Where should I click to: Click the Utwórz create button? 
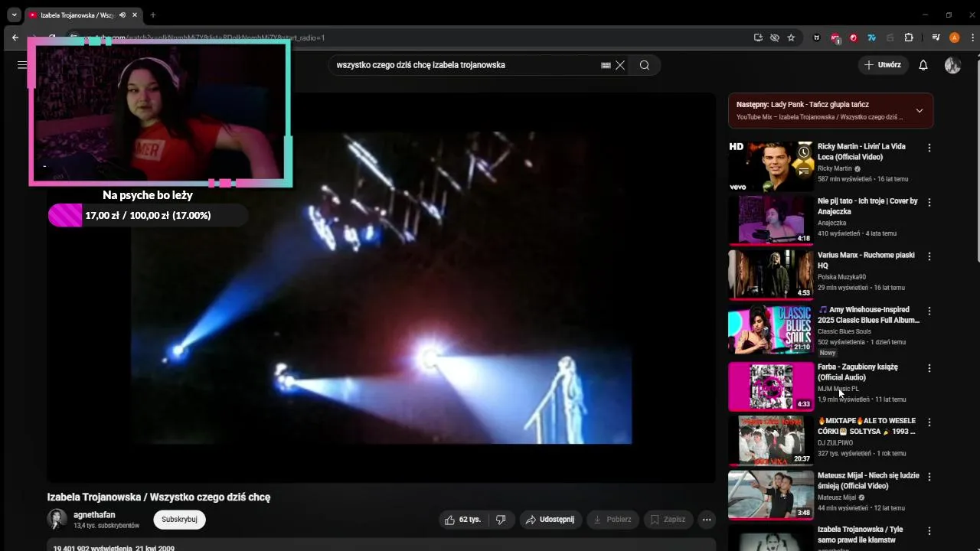[883, 65]
